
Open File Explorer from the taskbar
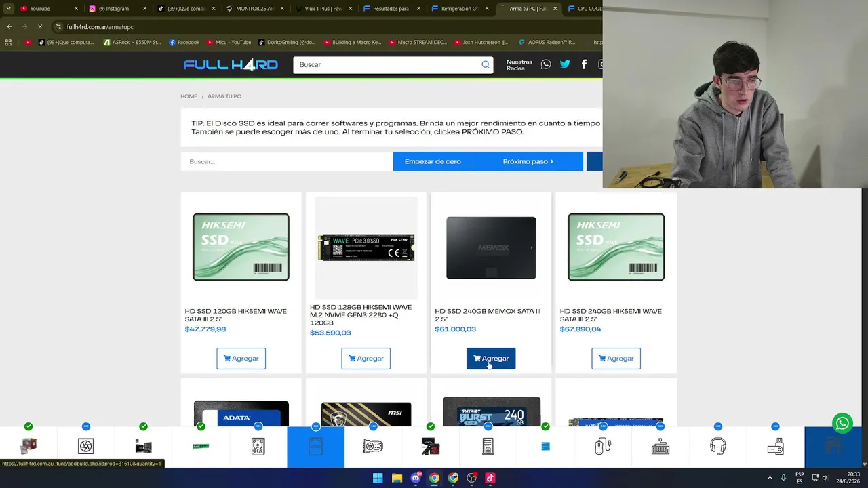(397, 478)
